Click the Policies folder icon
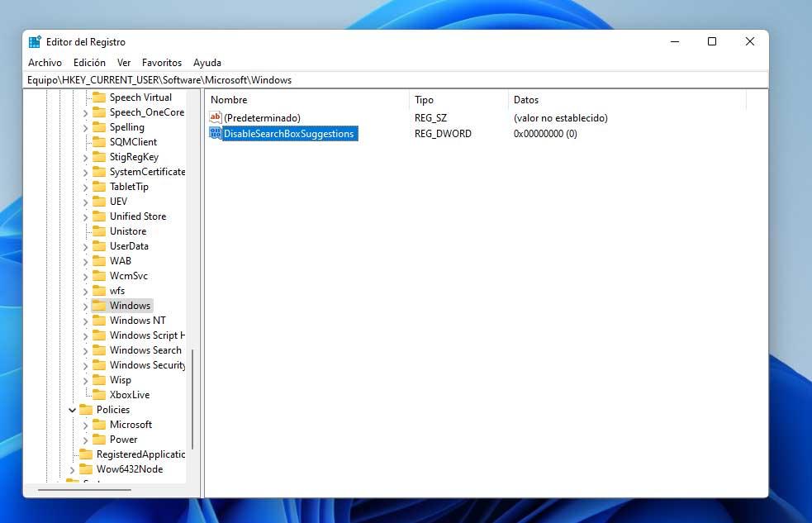 (86, 410)
